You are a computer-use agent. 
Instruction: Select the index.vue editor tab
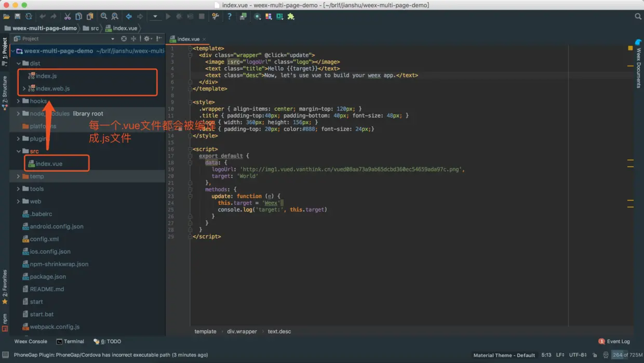tap(188, 39)
